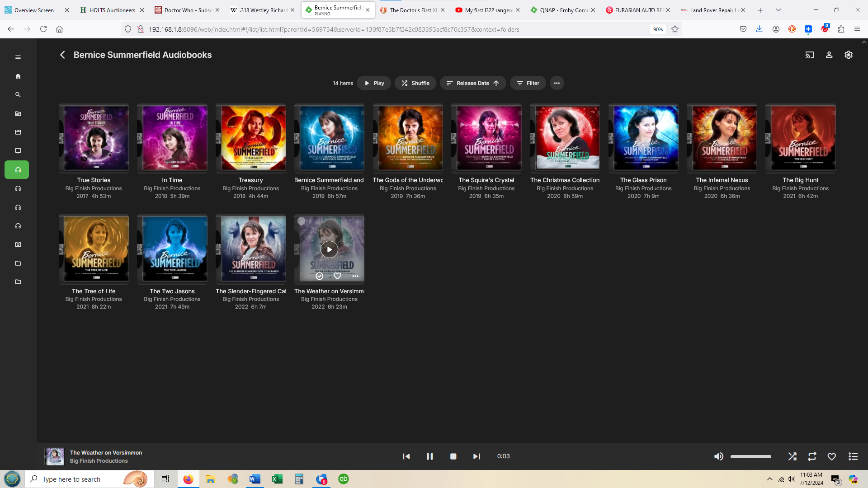The height and width of the screenshot is (488, 868).
Task: Pause the current audiobook playback
Action: tap(429, 456)
